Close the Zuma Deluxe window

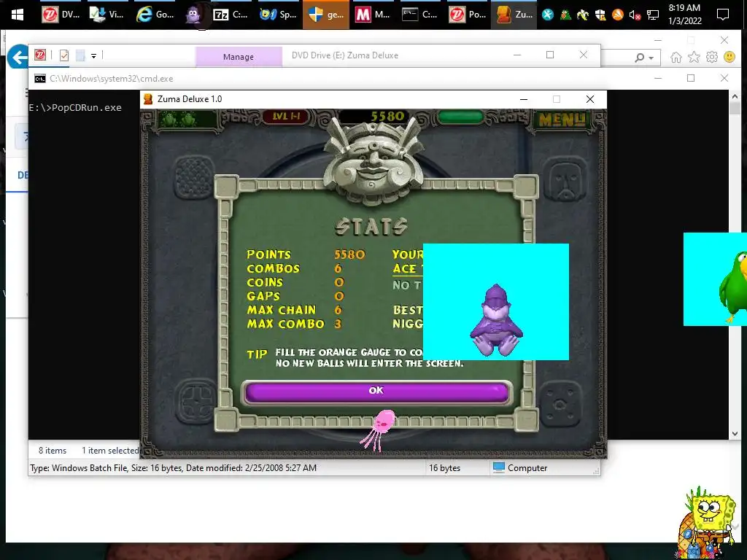(x=589, y=99)
